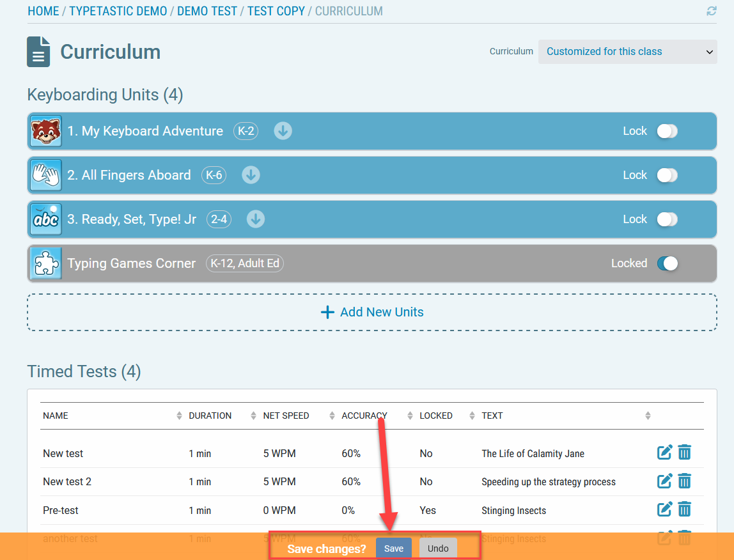This screenshot has height=560, width=734.
Task: Refresh the page using the breadcrumb refresh icon
Action: point(710,11)
